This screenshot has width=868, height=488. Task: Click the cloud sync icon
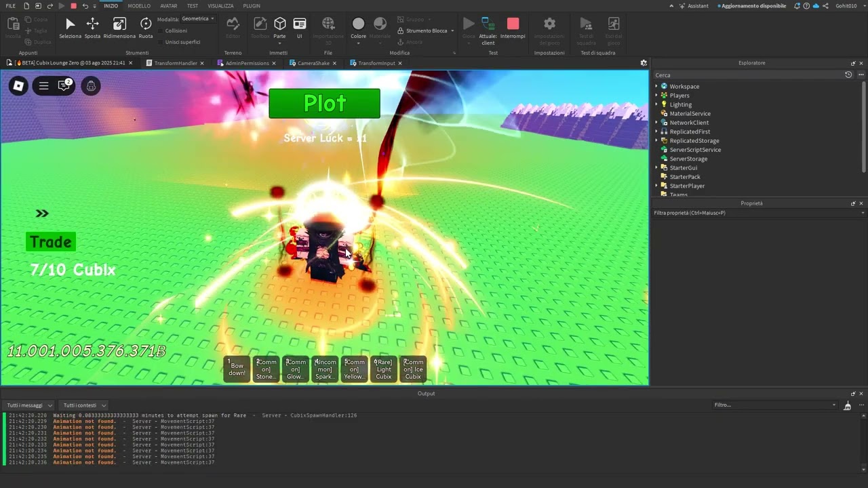click(x=816, y=6)
